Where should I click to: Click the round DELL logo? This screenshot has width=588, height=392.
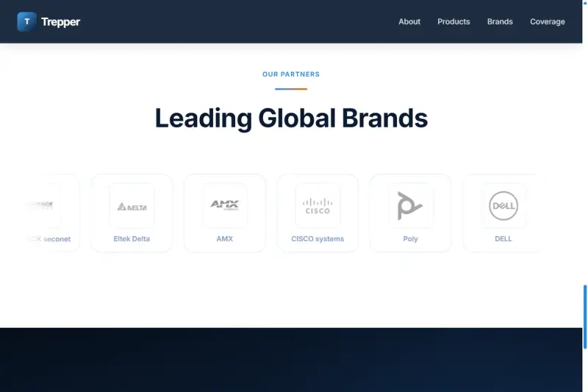(503, 206)
